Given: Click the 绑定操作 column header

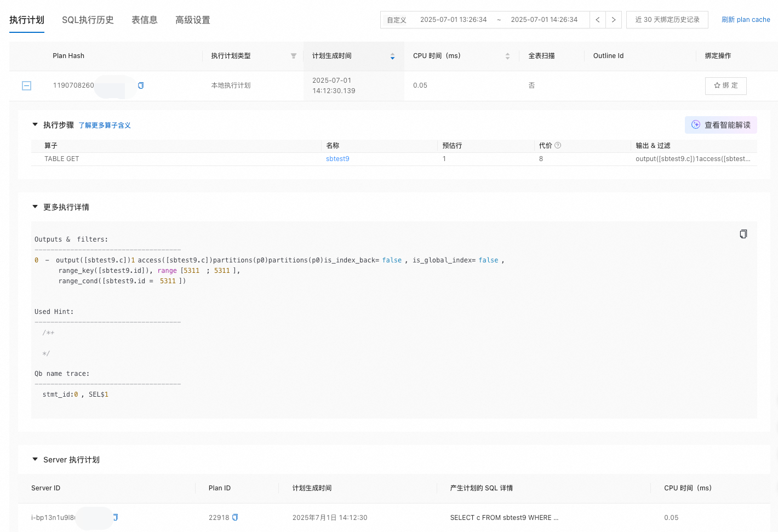Looking at the screenshot, I should coord(718,56).
